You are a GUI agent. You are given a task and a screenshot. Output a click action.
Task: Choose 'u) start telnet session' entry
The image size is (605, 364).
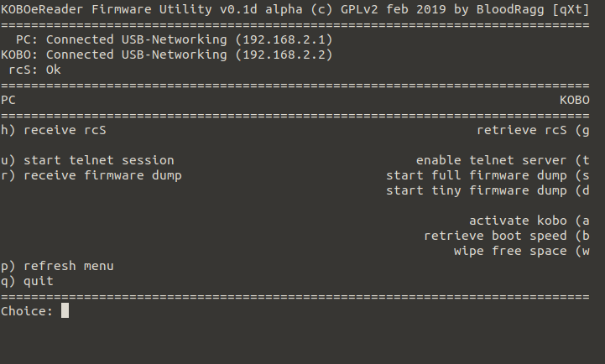(88, 160)
